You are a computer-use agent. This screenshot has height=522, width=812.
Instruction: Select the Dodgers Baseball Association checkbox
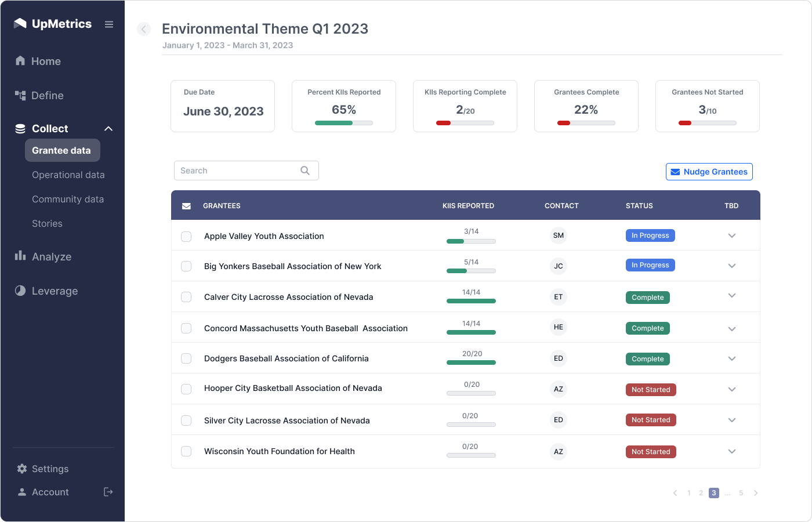(x=186, y=358)
